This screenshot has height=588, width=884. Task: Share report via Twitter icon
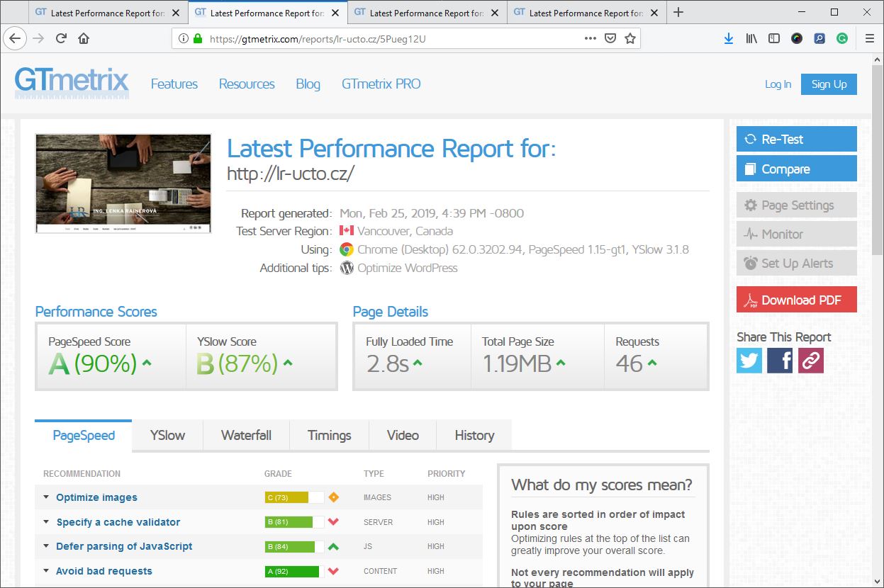pyautogui.click(x=749, y=361)
